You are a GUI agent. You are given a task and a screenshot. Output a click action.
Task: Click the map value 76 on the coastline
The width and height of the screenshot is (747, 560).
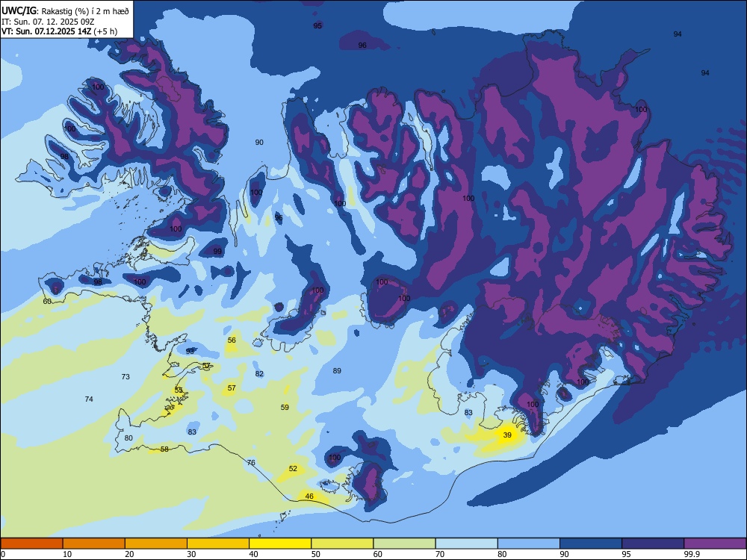tap(251, 462)
